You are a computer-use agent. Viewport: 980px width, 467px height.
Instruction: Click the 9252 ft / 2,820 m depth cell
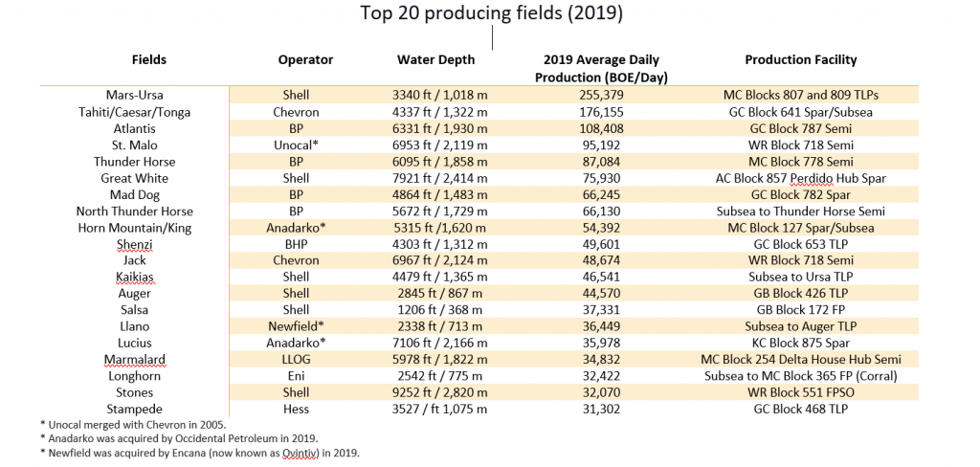point(435,392)
